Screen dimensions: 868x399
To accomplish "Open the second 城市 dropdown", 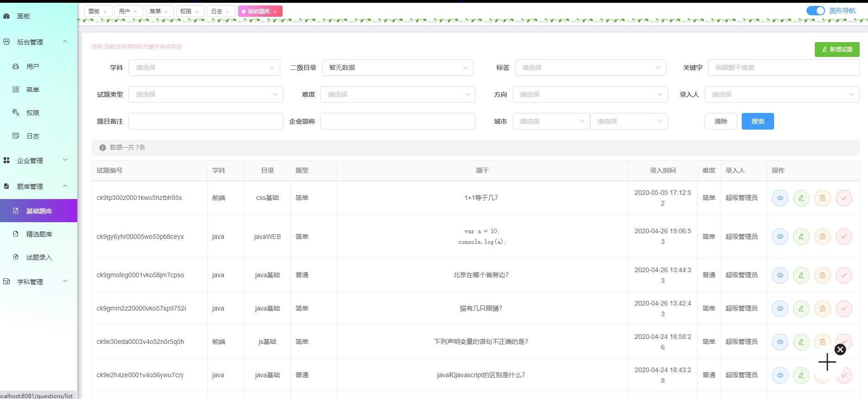I will coord(629,121).
